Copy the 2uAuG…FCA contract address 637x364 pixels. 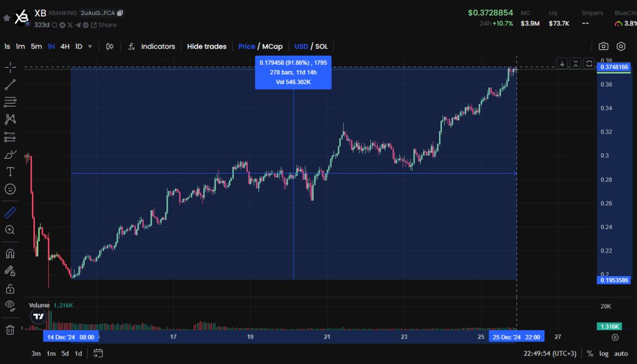point(120,13)
